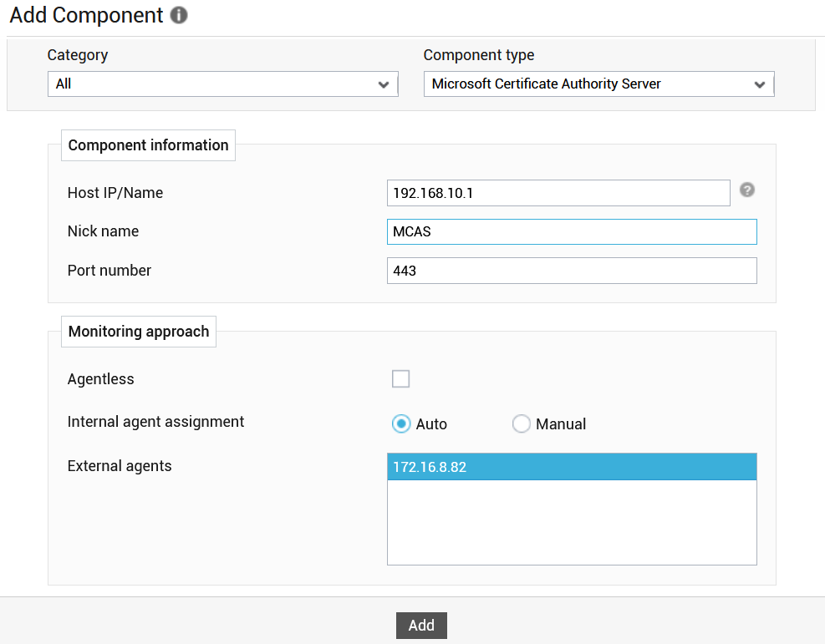Focus the Nick name field containing MCAS
The image size is (825, 644).
tap(572, 232)
